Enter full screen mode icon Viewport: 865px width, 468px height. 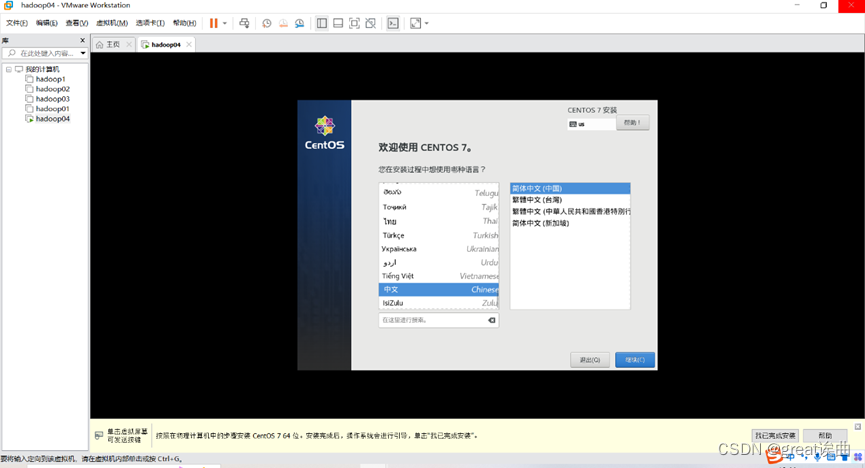[x=355, y=23]
